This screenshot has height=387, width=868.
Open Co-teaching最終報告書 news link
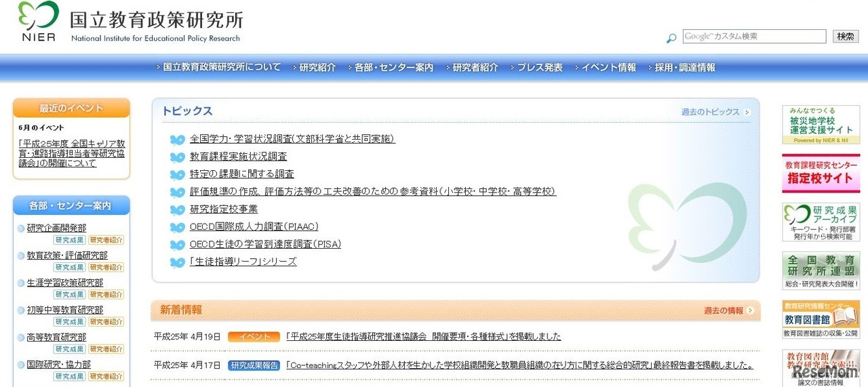pyautogui.click(x=520, y=365)
